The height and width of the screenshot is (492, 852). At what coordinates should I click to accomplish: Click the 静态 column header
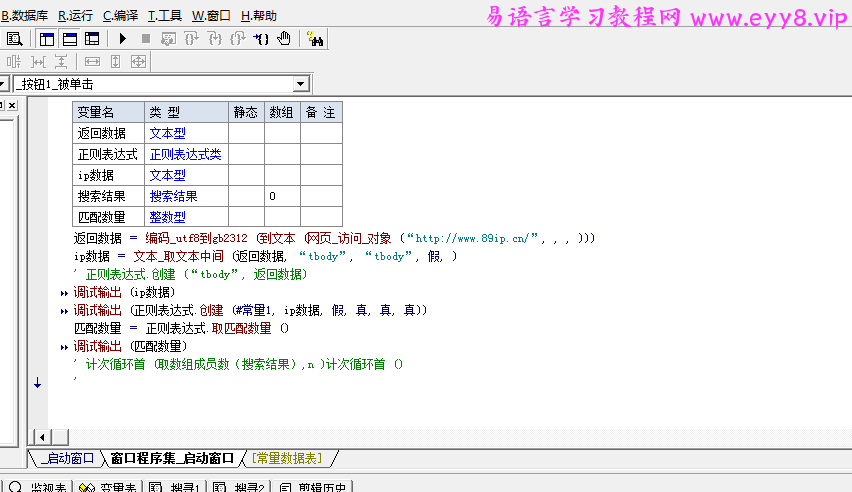point(246,112)
